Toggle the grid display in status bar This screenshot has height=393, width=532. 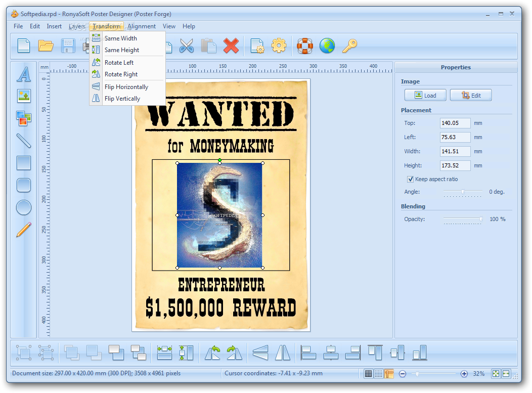coord(368,374)
